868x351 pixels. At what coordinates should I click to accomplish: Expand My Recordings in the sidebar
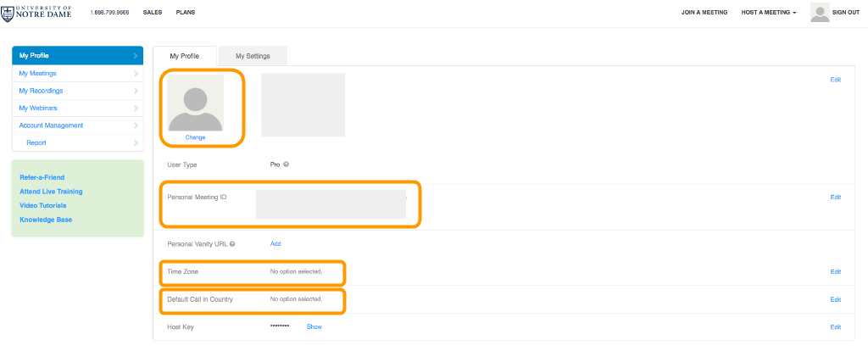76,91
